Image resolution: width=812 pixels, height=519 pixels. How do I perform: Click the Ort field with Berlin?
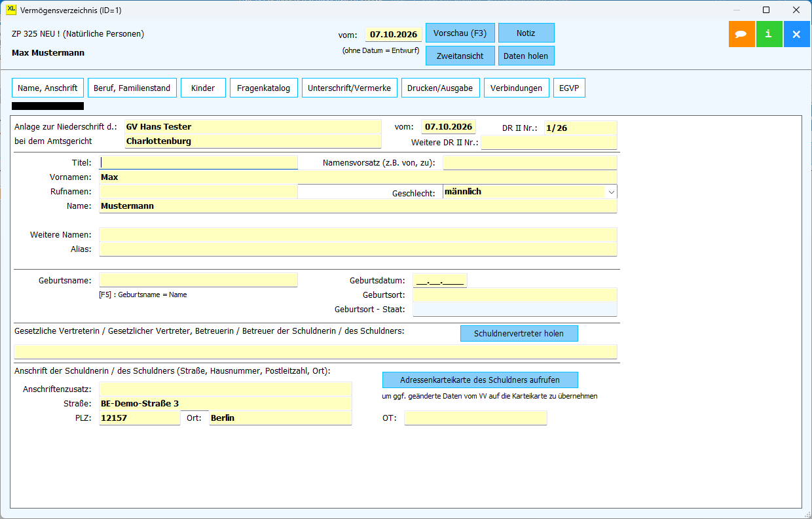pyautogui.click(x=281, y=418)
